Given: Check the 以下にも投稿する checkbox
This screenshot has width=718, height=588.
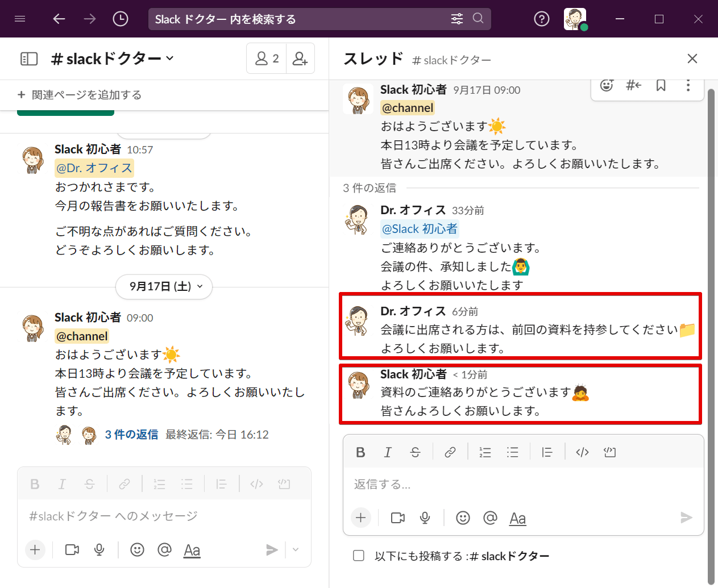Looking at the screenshot, I should point(359,556).
